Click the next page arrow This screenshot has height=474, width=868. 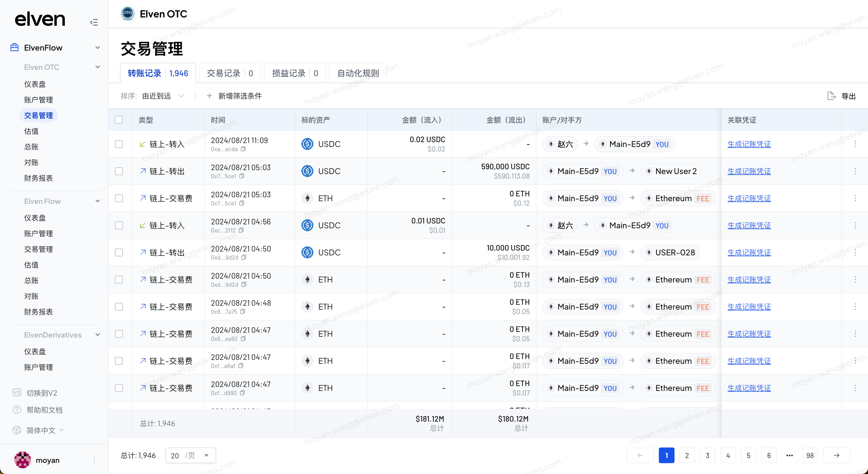pyautogui.click(x=836, y=455)
